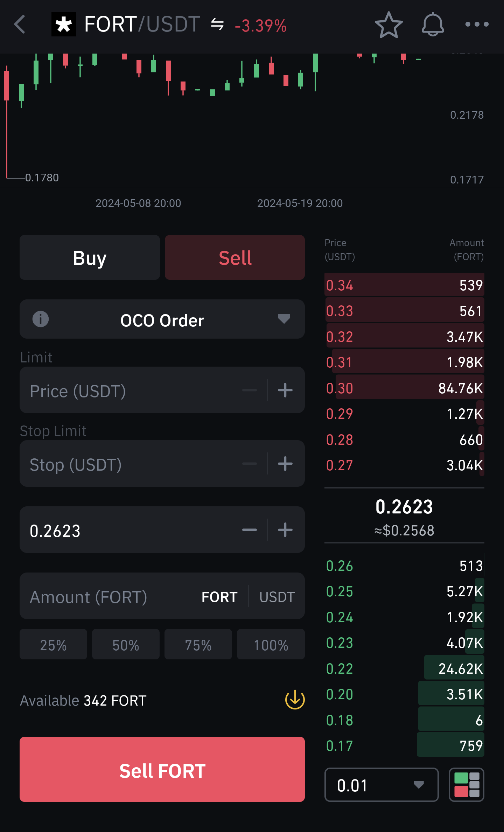The image size is (504, 832).
Task: Switch amount unit to USDT
Action: pyautogui.click(x=277, y=597)
